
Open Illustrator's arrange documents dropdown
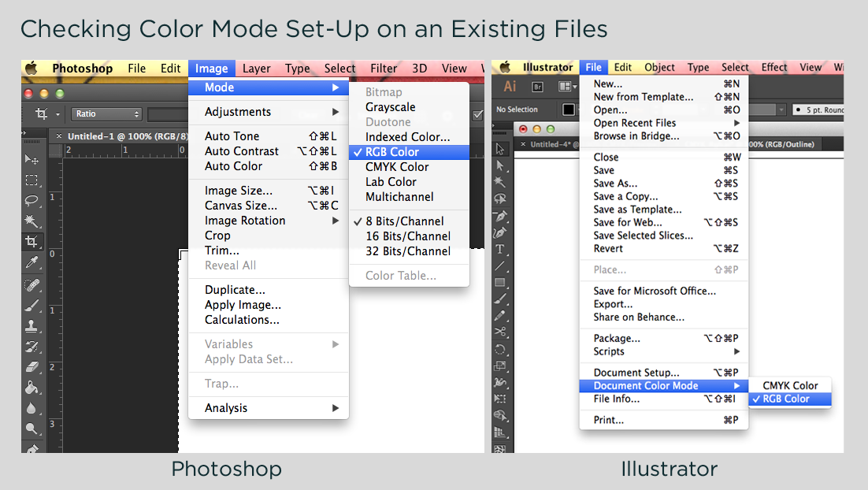(567, 87)
